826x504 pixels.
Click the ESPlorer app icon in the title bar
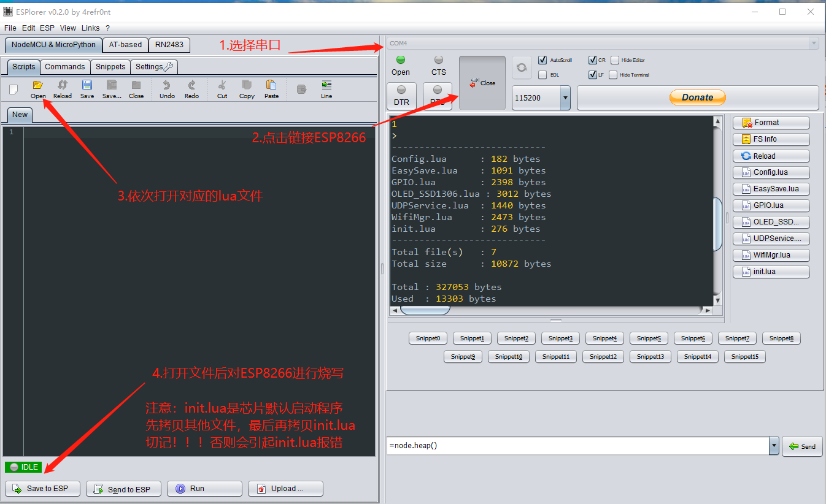pyautogui.click(x=8, y=12)
